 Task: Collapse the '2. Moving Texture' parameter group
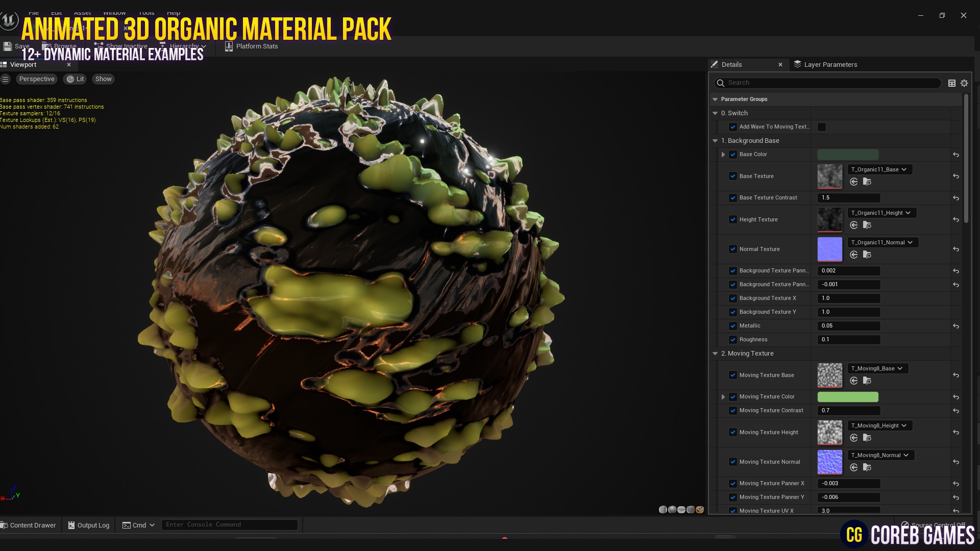[715, 353]
